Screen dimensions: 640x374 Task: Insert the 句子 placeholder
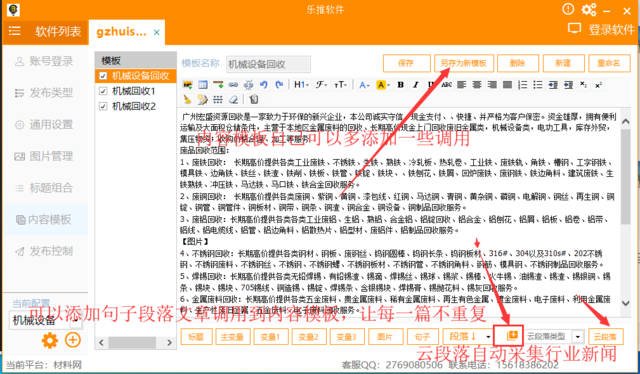click(x=422, y=336)
